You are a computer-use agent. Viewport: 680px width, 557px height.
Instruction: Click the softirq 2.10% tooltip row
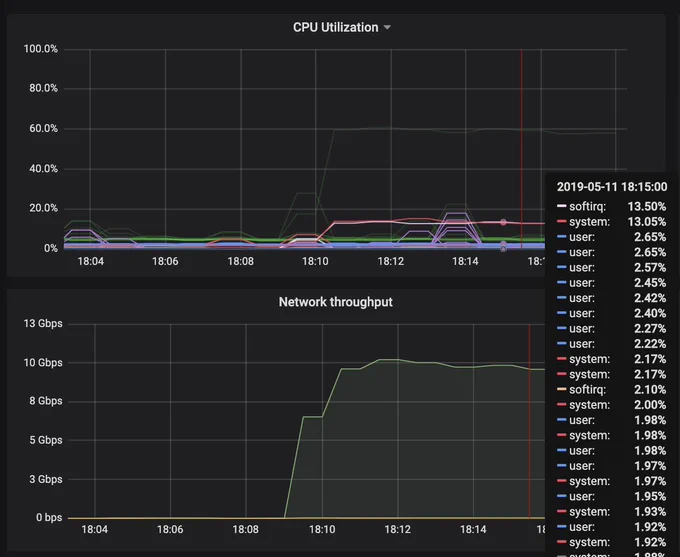coord(611,390)
